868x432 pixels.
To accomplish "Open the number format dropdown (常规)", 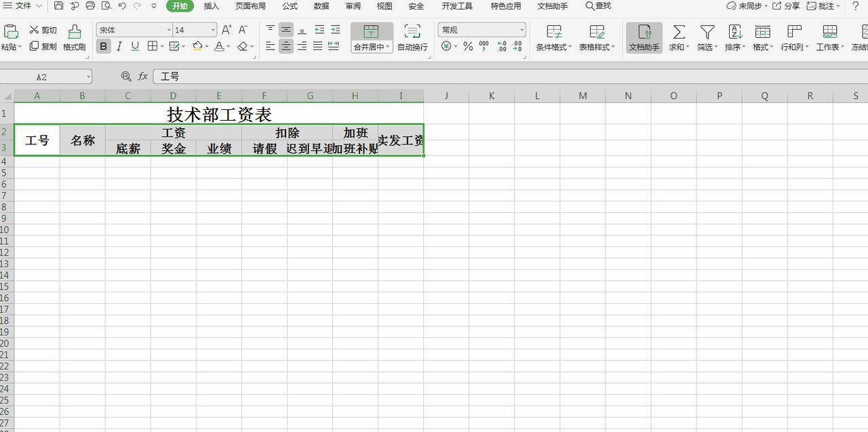I will 521,31.
